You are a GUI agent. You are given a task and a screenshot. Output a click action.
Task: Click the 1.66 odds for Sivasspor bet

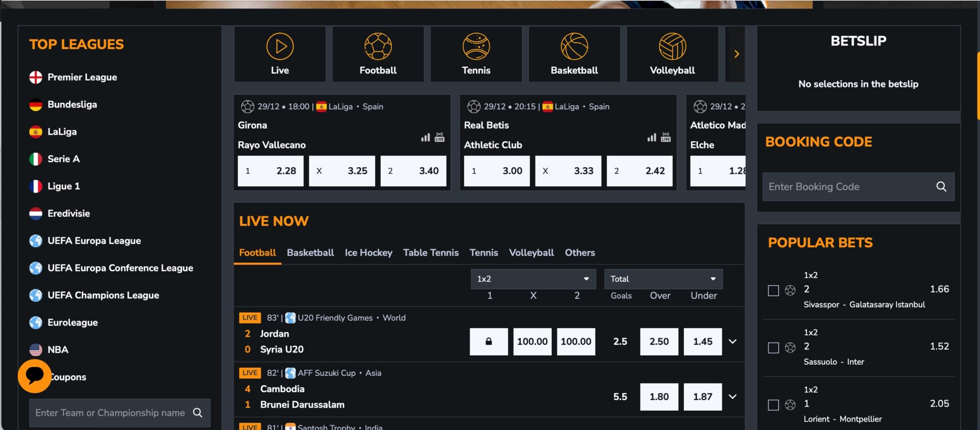point(939,289)
